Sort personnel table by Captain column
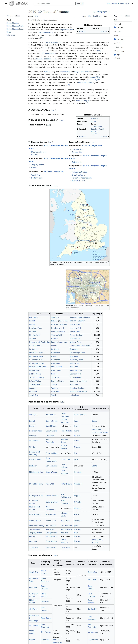Viewport: 138px width, 644px height. (x=66, y=409)
